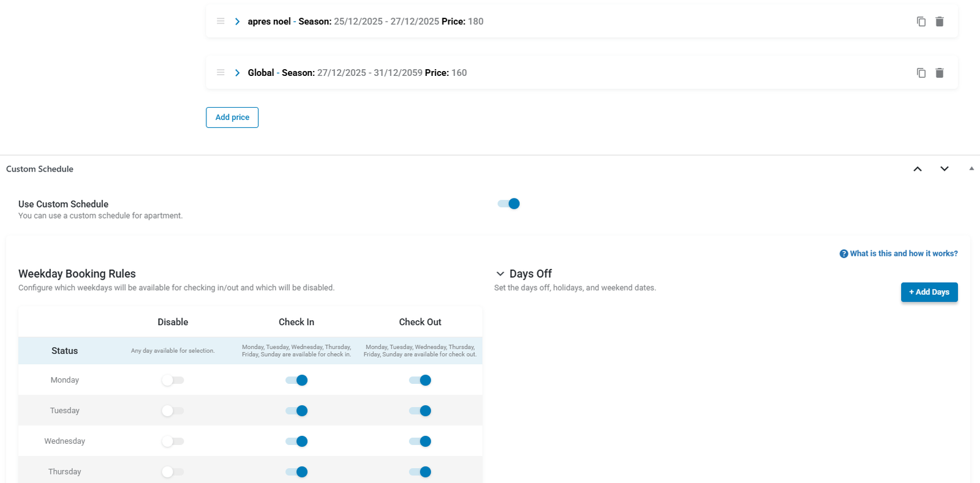This screenshot has height=483, width=980.
Task: Toggle Thursday Check In switch off
Action: point(296,472)
